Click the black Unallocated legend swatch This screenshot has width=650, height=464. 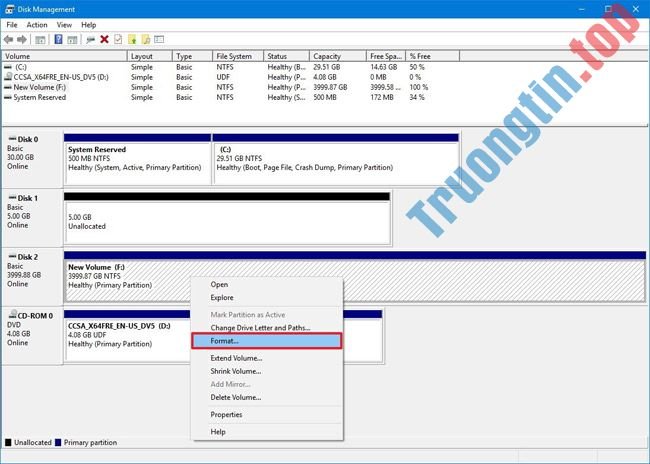tap(8, 443)
